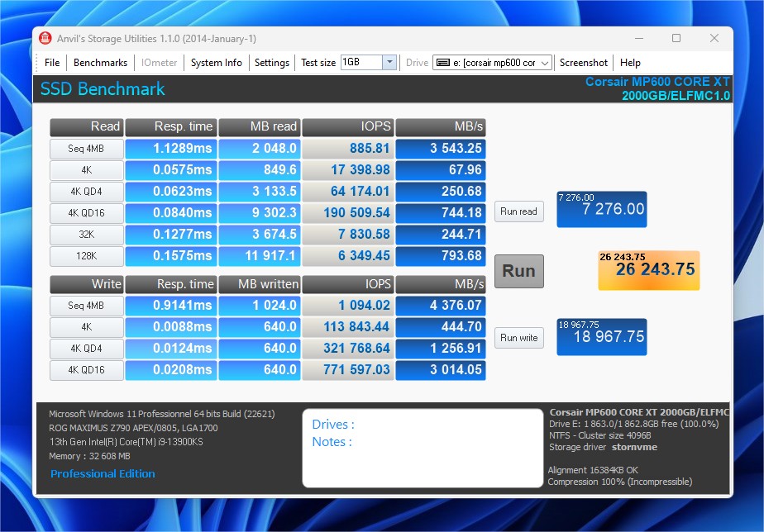Open the Benchmarks menu
764x532 pixels.
[100, 62]
